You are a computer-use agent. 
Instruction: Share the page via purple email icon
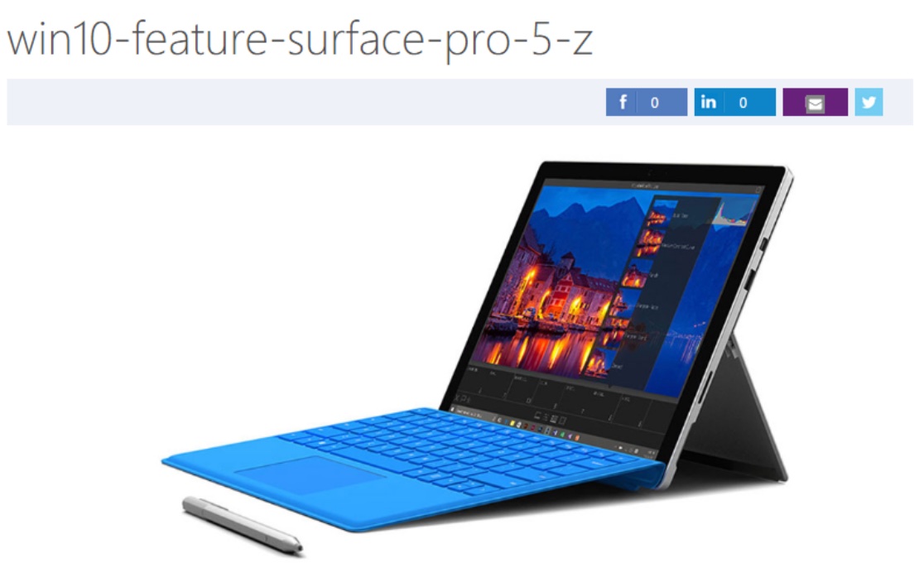pyautogui.click(x=815, y=102)
